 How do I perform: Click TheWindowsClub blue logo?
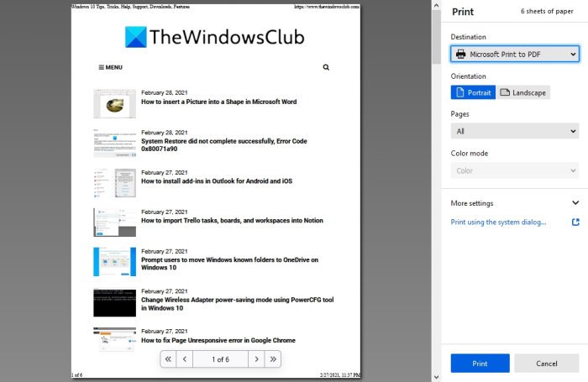(135, 37)
